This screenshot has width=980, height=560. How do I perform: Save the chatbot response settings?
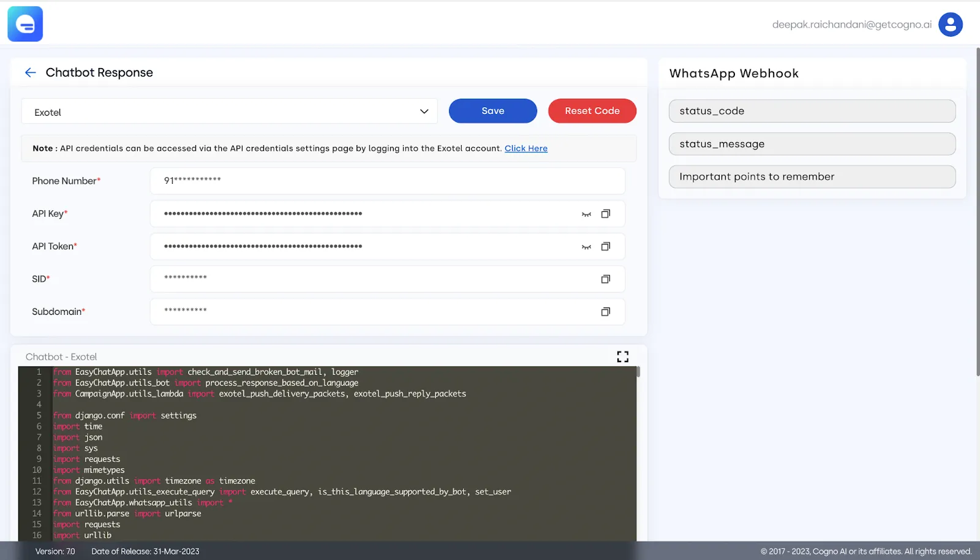[x=492, y=111]
